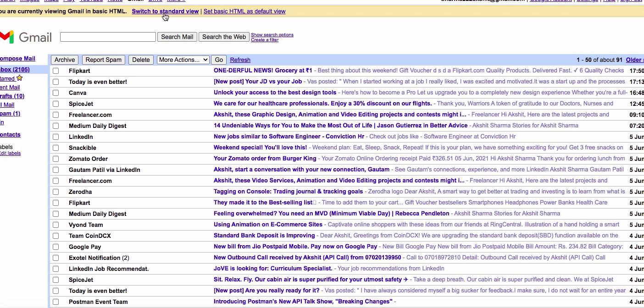Check the Postman Event Team email checkbox

point(56,302)
